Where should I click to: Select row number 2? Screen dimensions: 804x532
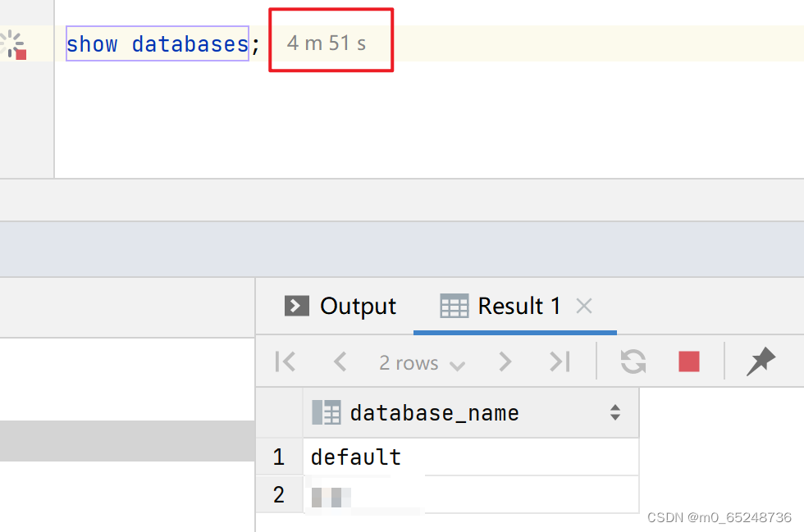click(279, 494)
